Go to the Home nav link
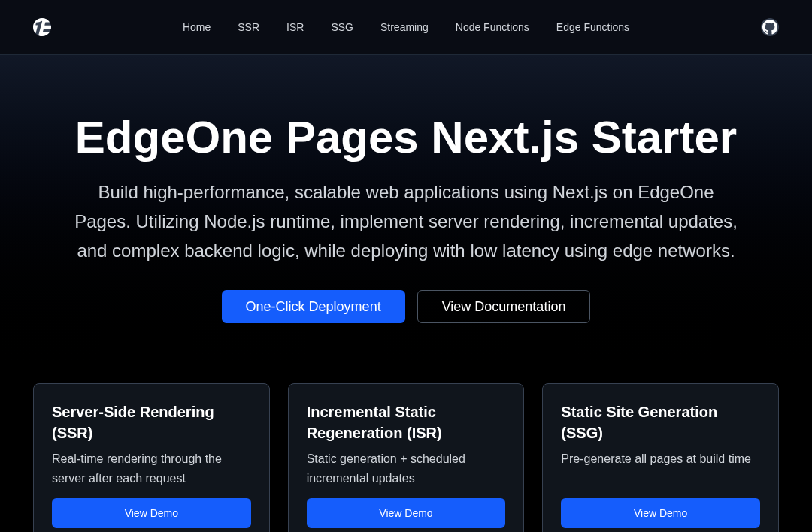Image resolution: width=812 pixels, height=532 pixels. [196, 27]
